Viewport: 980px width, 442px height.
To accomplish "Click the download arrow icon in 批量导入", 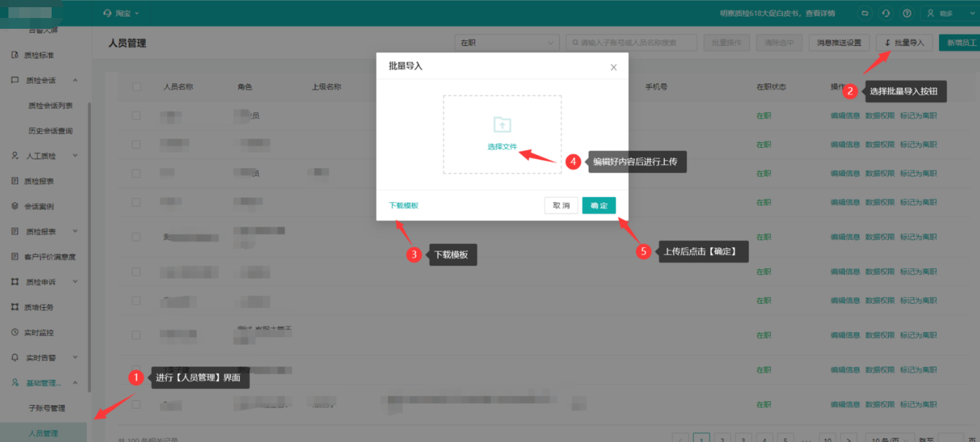I will 888,43.
